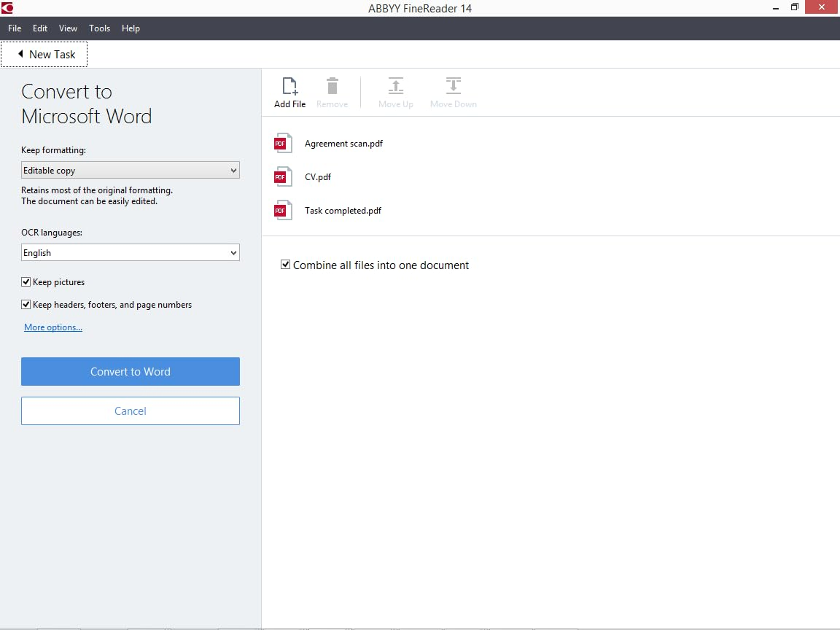Viewport: 840px width, 630px height.
Task: Open the Help menu
Action: (131, 28)
